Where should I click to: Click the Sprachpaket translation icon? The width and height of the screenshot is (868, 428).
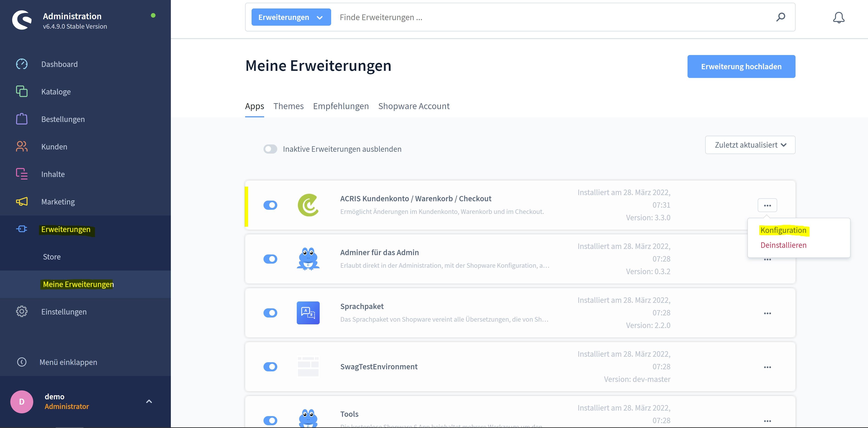(308, 313)
